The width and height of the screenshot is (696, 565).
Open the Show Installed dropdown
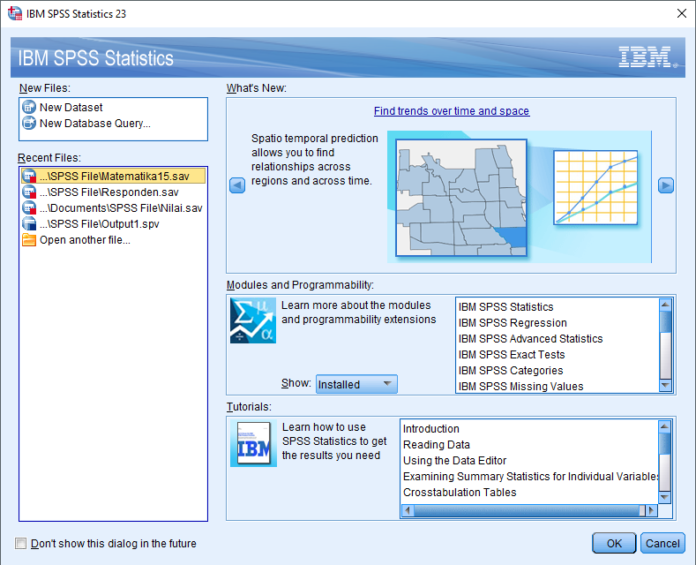[x=356, y=384]
